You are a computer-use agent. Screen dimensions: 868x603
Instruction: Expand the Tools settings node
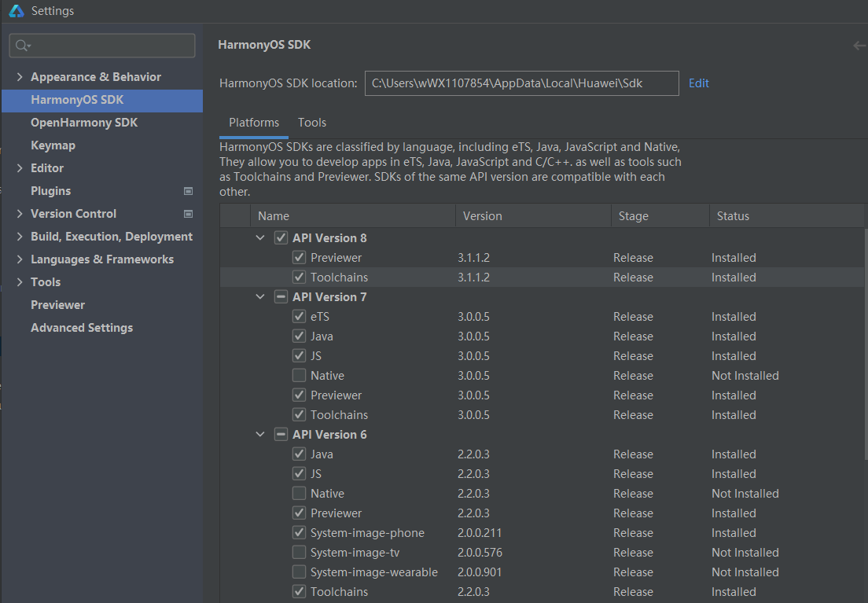[x=20, y=282]
